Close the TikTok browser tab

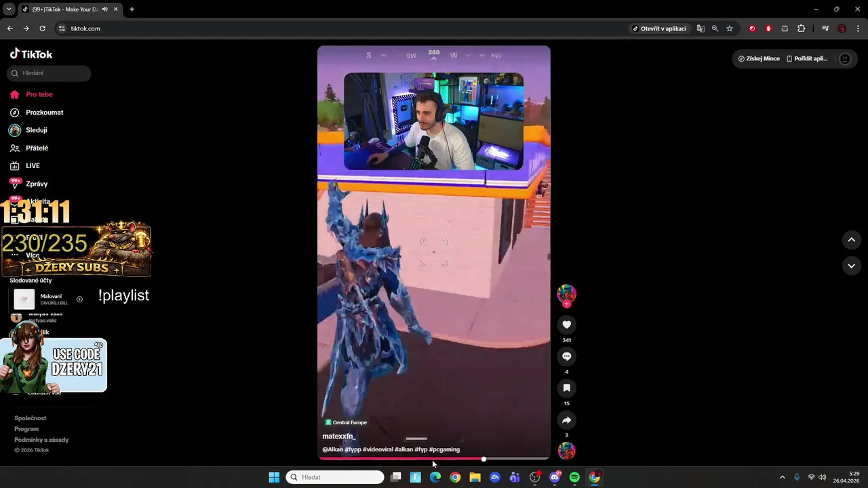coord(115,9)
